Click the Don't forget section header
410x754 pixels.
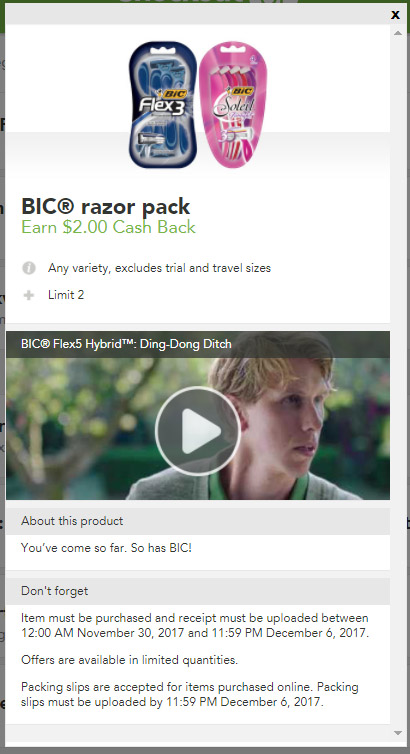point(198,591)
